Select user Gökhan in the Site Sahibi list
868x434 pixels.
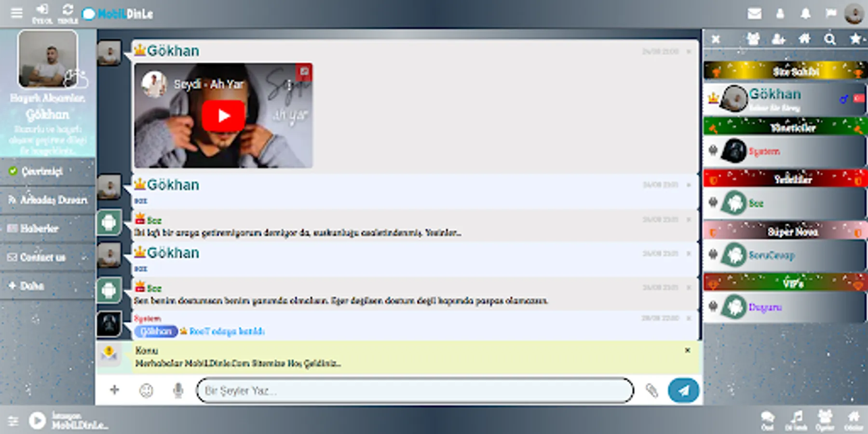coord(785,99)
